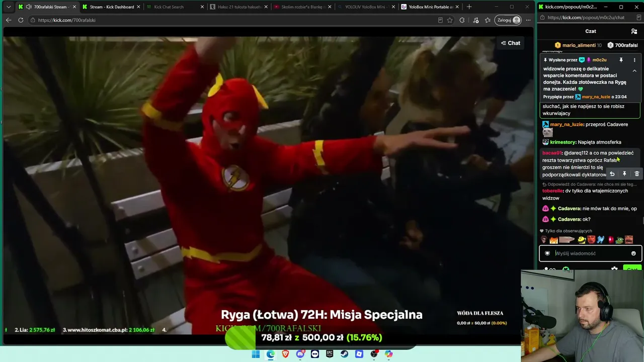Switch to 700rafalski Stream tab
Screen dimensions: 644x362
point(46,7)
